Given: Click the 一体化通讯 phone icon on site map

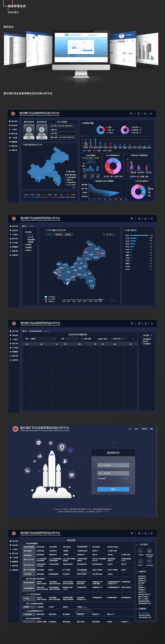Looking at the screenshot, I should point(141,551).
